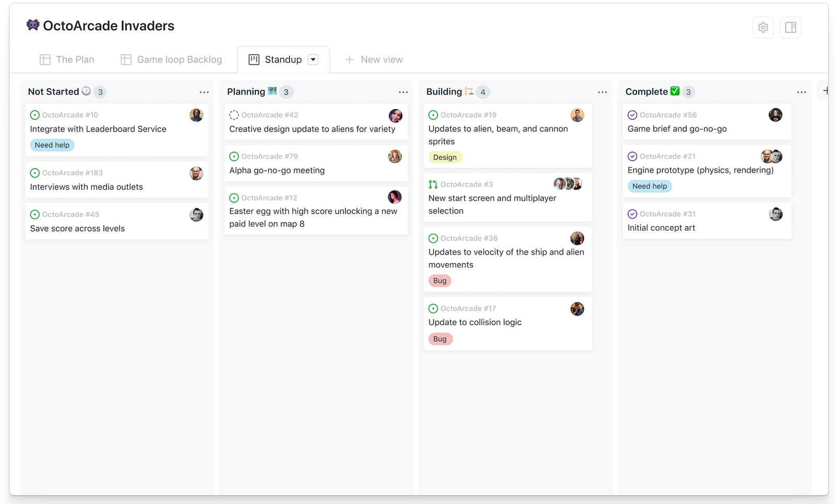Click the open issue icon on OctoArcade #12
Screen dimensions: 835x504
(x=234, y=198)
